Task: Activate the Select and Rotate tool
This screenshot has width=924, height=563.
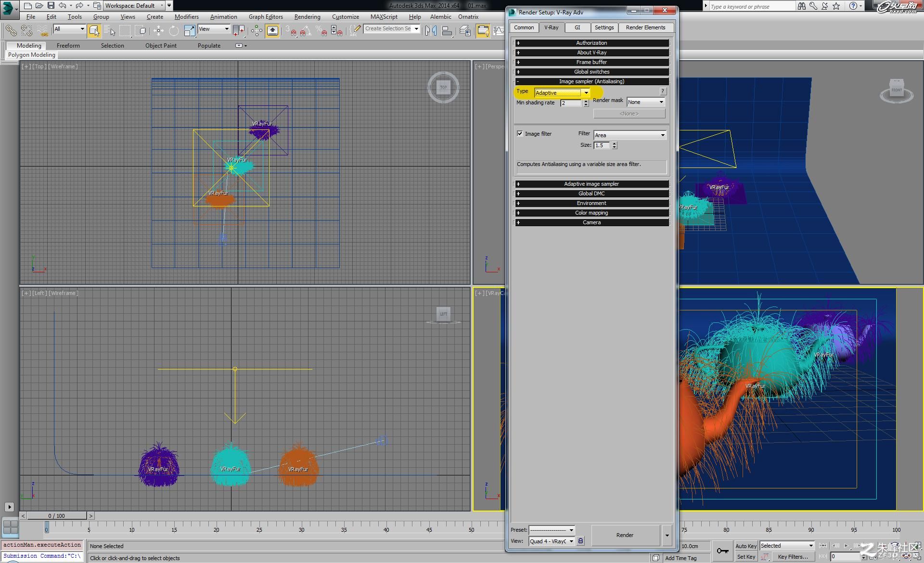Action: pyautogui.click(x=174, y=31)
